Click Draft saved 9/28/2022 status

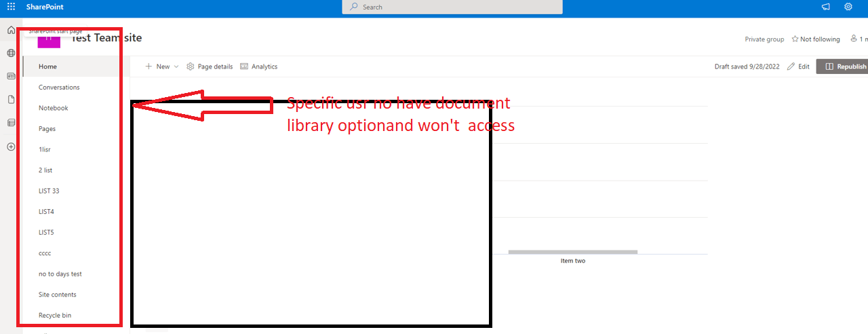pyautogui.click(x=747, y=67)
